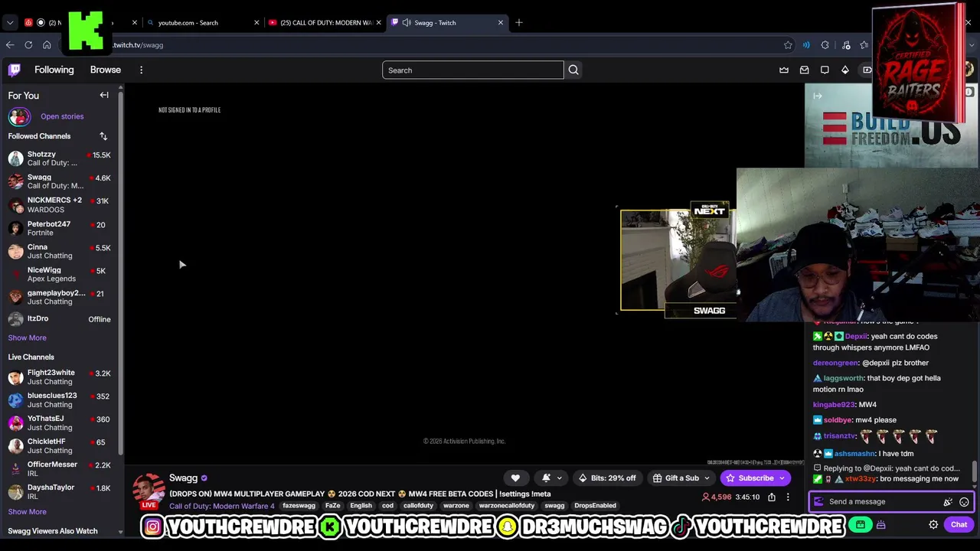Send the message with Chat button
The width and height of the screenshot is (980, 551).
pyautogui.click(x=959, y=525)
